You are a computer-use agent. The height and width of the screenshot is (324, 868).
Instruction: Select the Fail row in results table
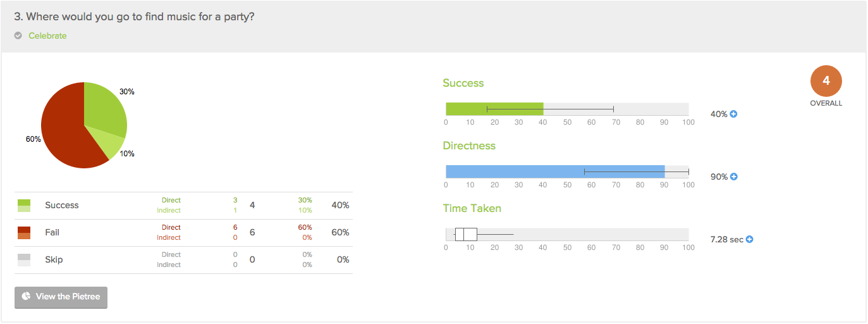pos(183,233)
